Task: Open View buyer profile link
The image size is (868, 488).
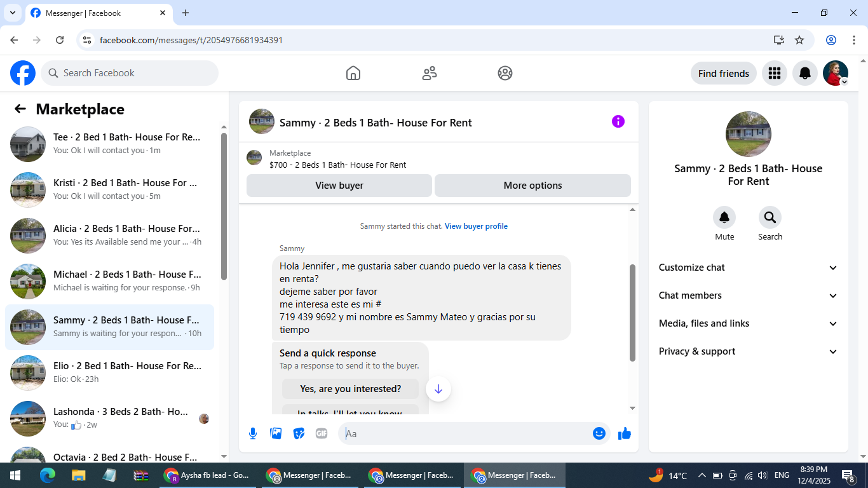Action: (476, 226)
